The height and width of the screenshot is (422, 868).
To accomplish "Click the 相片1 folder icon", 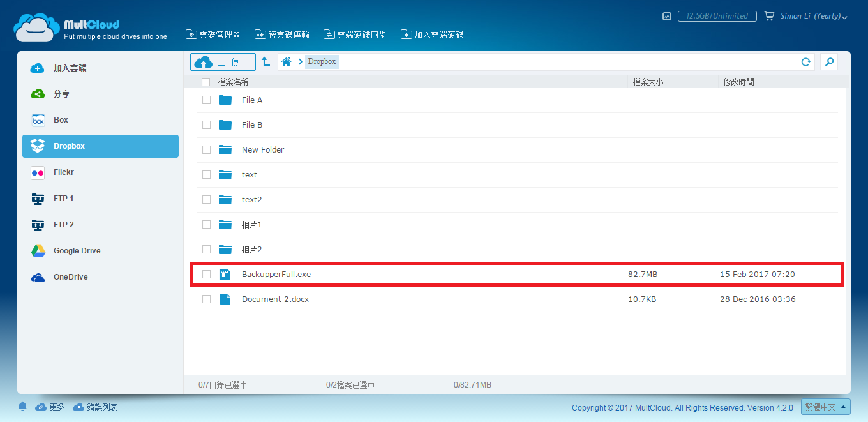I will 225,225.
